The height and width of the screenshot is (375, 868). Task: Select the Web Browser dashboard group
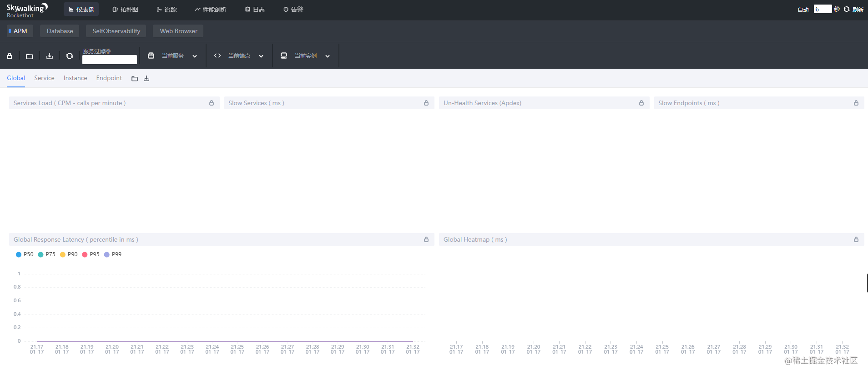coord(178,31)
